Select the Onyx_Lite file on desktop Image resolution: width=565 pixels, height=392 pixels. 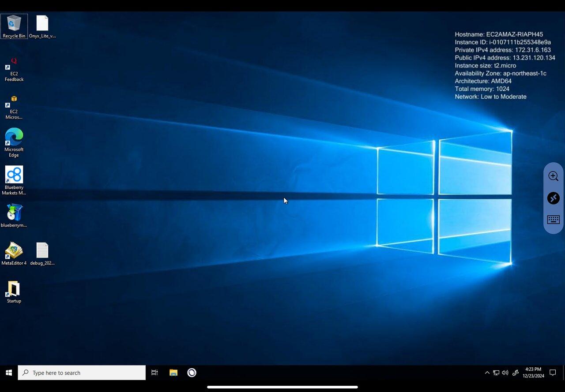click(42, 26)
